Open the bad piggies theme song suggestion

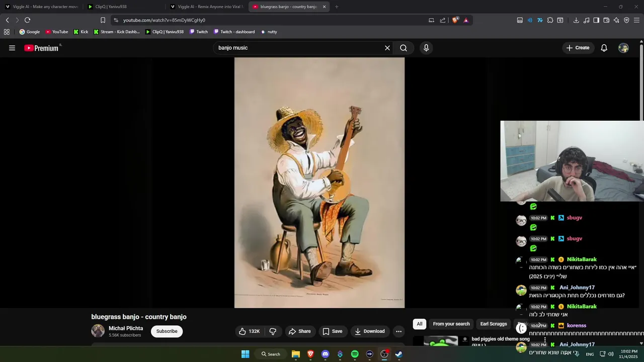(x=501, y=339)
